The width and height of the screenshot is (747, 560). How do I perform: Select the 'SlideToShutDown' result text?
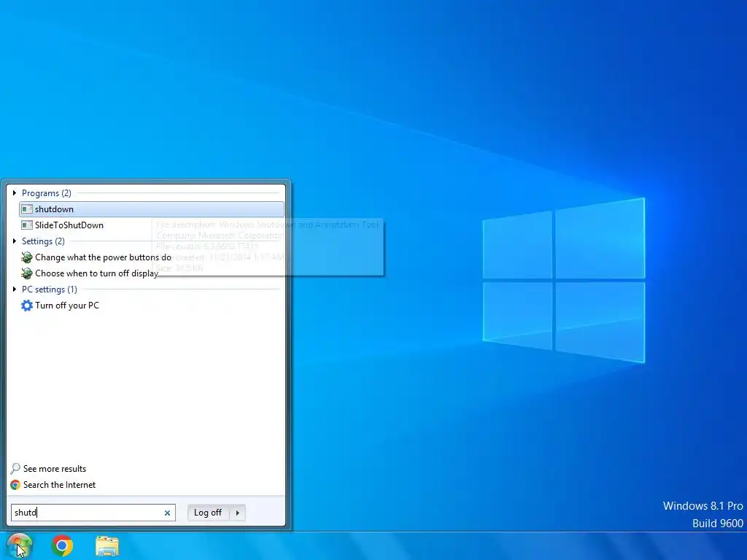pos(69,225)
